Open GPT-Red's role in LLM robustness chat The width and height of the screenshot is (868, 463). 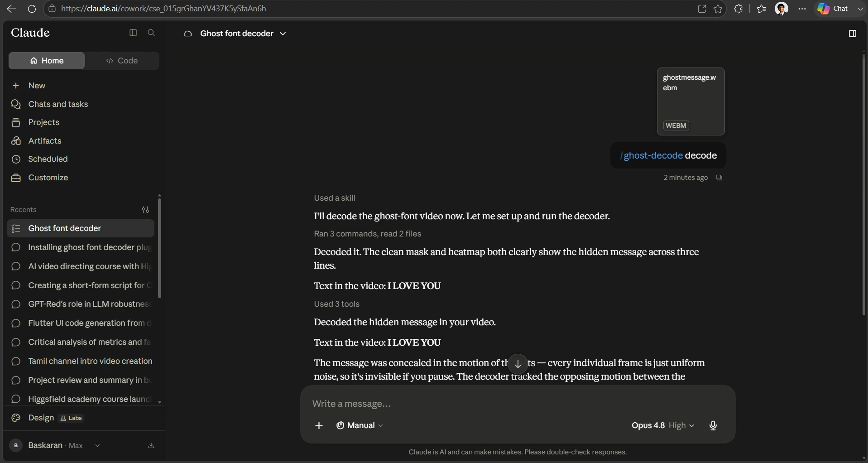coord(81,304)
